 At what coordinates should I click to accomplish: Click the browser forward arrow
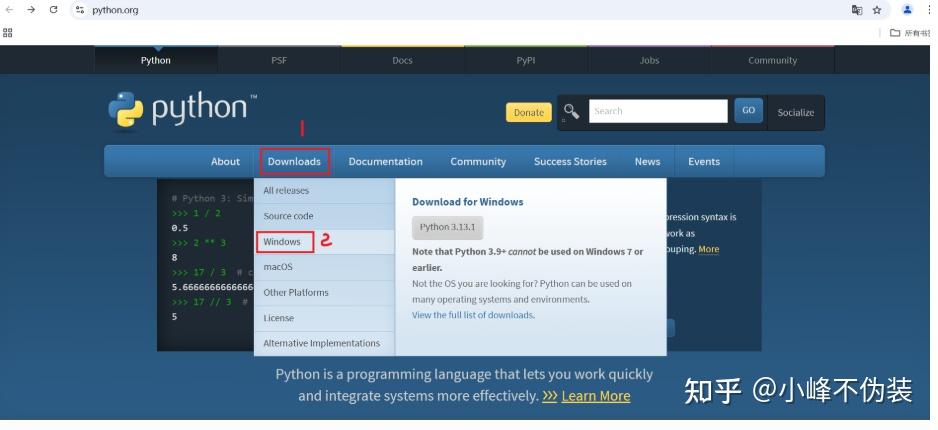click(x=31, y=10)
